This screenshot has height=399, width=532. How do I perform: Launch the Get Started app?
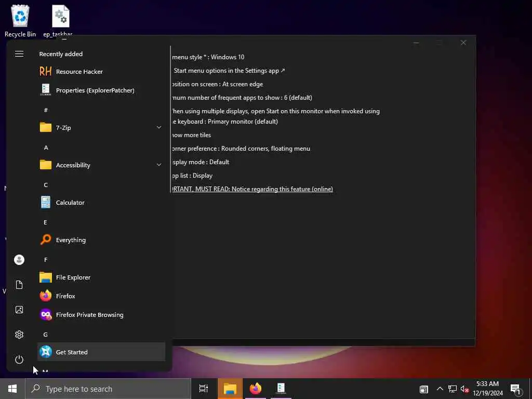[x=101, y=352]
